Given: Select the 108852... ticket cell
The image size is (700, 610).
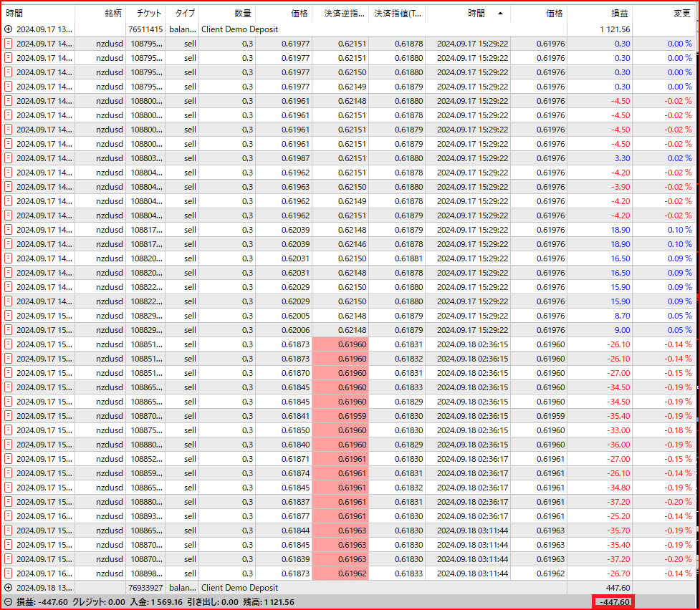Looking at the screenshot, I should click(x=145, y=459).
